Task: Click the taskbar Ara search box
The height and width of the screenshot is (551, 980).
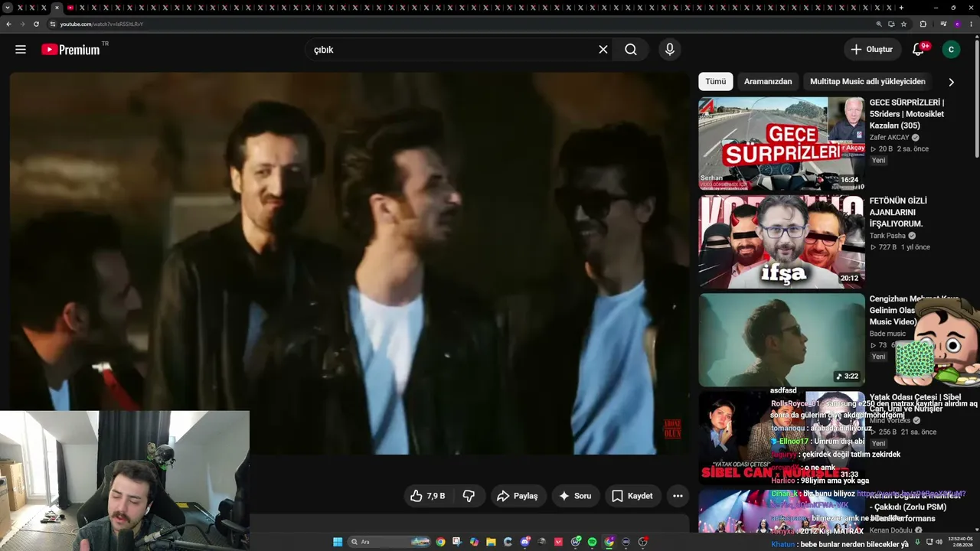Action: coord(389,542)
